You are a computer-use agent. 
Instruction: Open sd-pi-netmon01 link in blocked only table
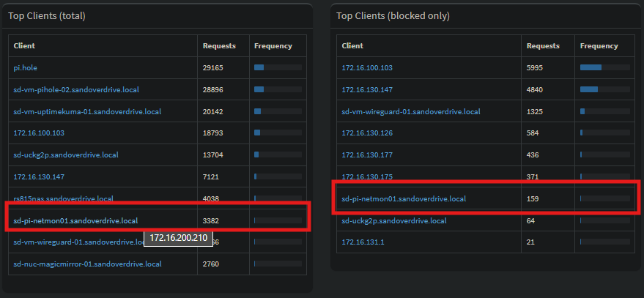[404, 198]
